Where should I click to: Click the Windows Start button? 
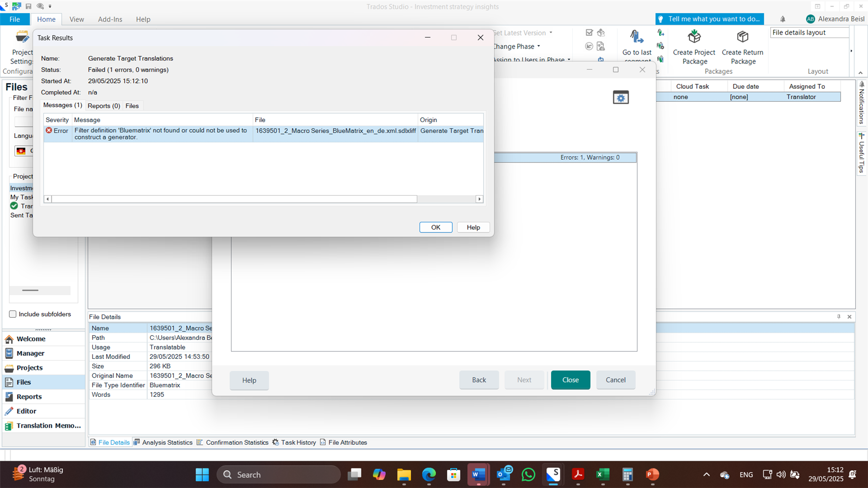[202, 474]
